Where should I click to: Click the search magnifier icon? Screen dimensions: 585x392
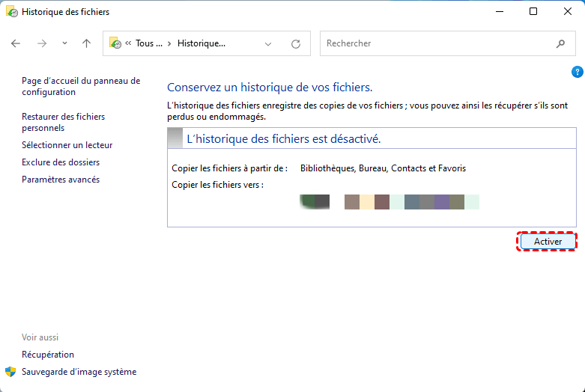[560, 43]
